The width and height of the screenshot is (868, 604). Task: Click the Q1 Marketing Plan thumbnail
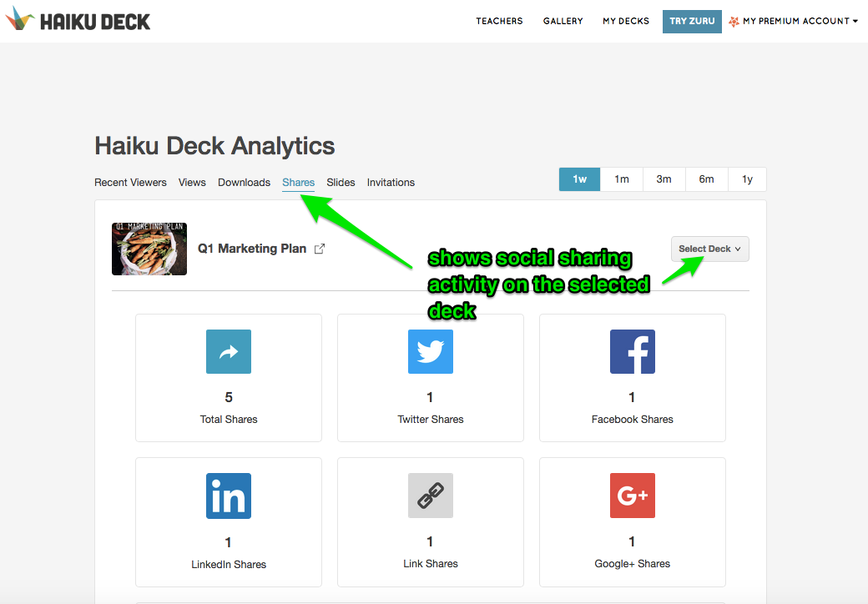click(x=149, y=249)
